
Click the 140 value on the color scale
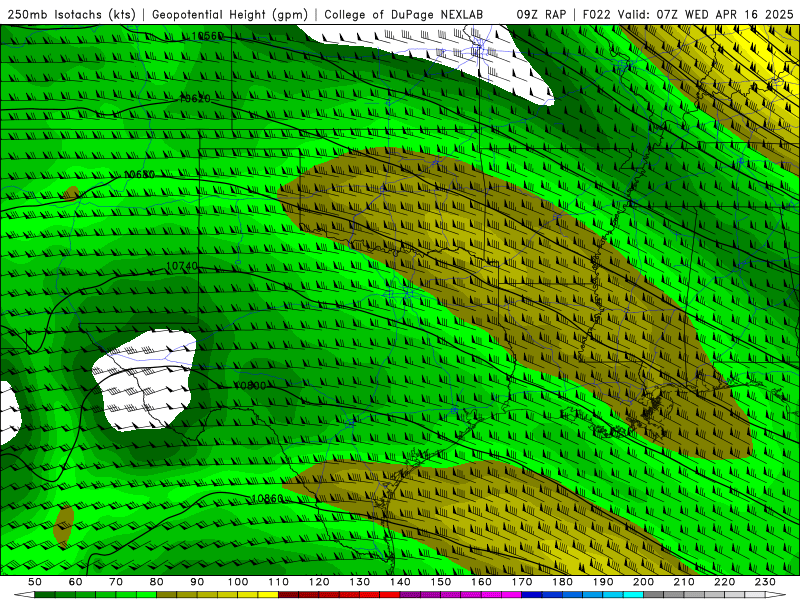pyautogui.click(x=400, y=582)
